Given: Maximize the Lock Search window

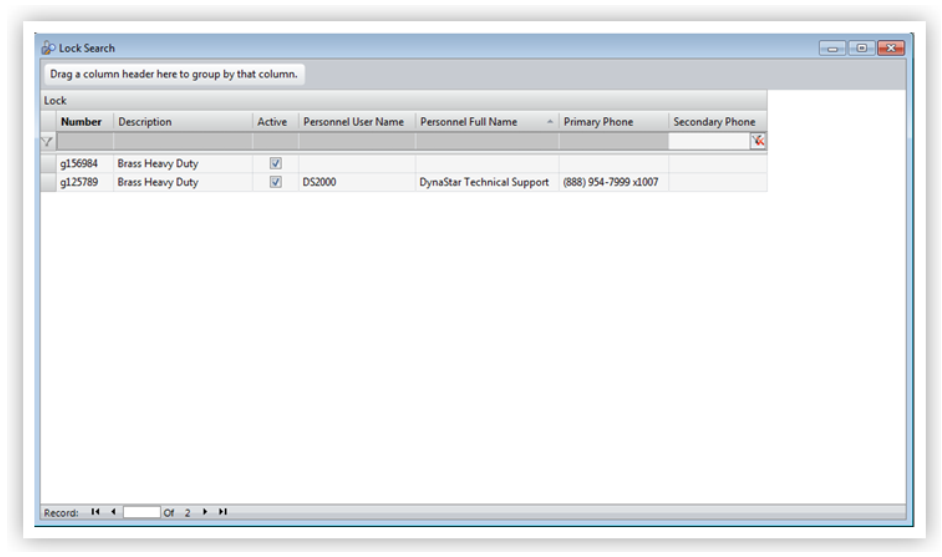Looking at the screenshot, I should coord(863,48).
